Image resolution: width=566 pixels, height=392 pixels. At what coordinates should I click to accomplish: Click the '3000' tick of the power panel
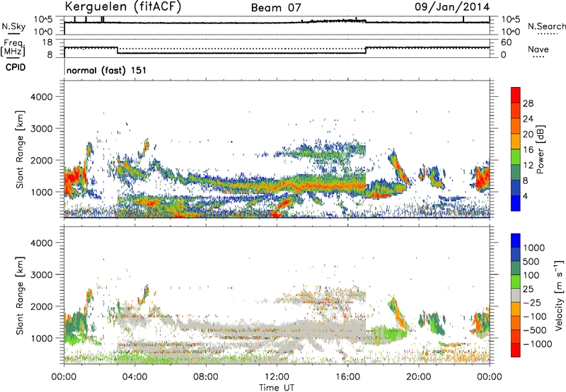pos(42,129)
